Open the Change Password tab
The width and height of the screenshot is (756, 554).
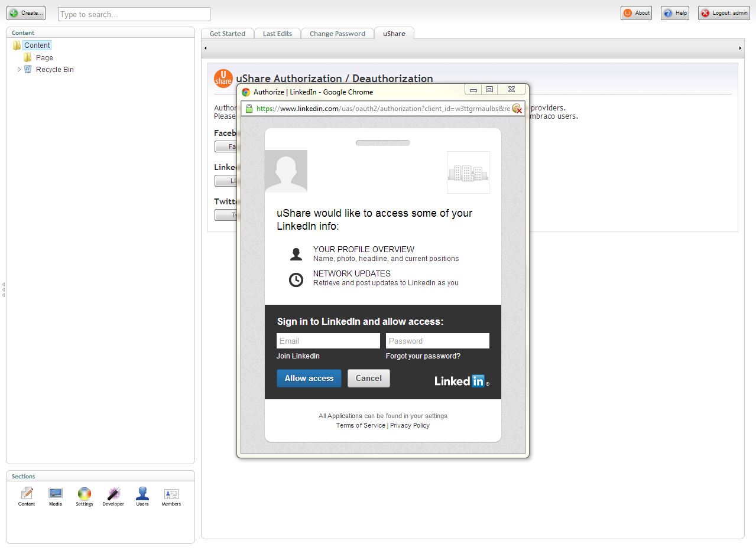coord(338,34)
